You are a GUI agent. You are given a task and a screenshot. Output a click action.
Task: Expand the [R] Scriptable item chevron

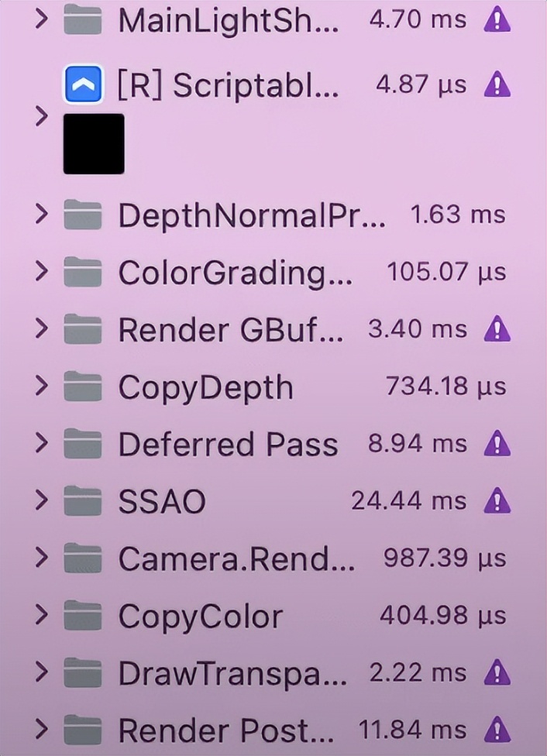click(x=42, y=118)
